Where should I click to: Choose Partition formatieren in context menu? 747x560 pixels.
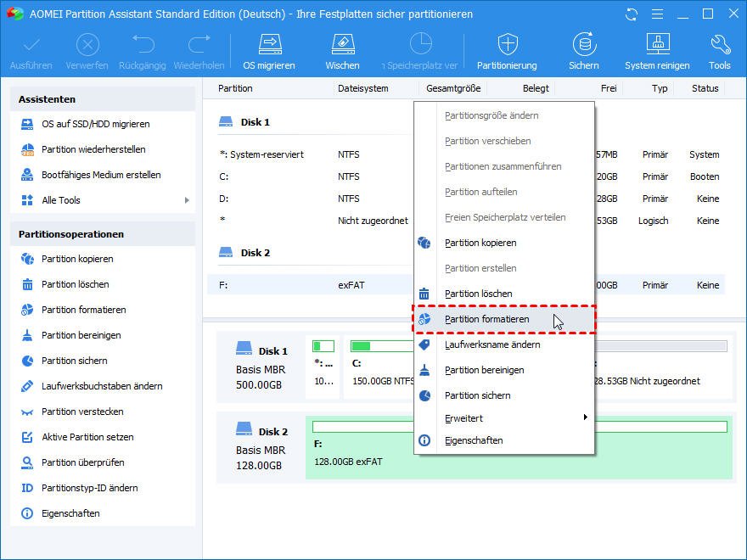[504, 319]
